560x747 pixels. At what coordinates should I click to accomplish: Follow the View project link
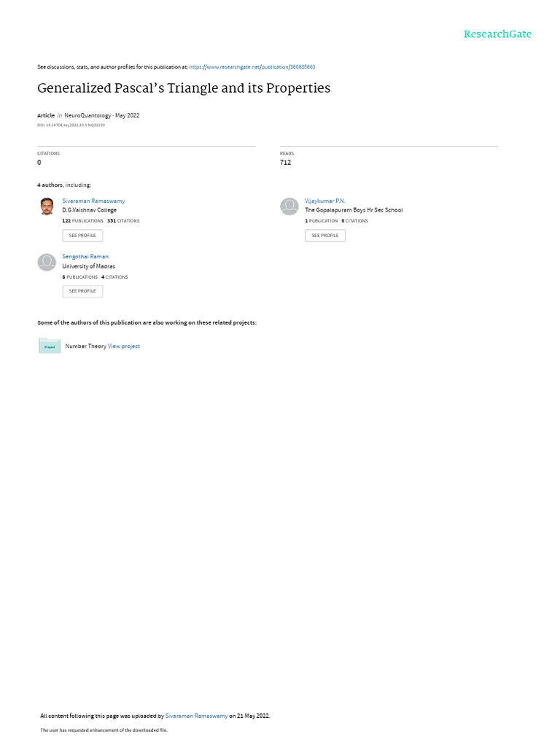(124, 347)
